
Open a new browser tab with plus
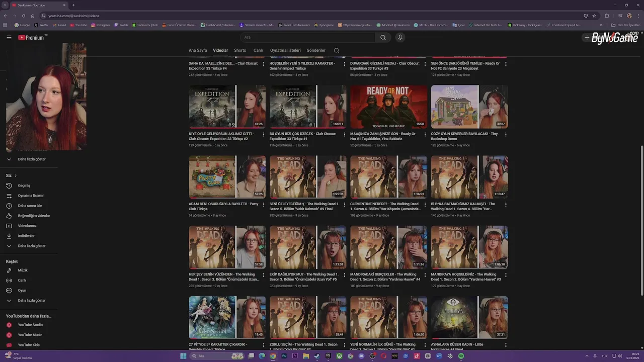pyautogui.click(x=73, y=5)
